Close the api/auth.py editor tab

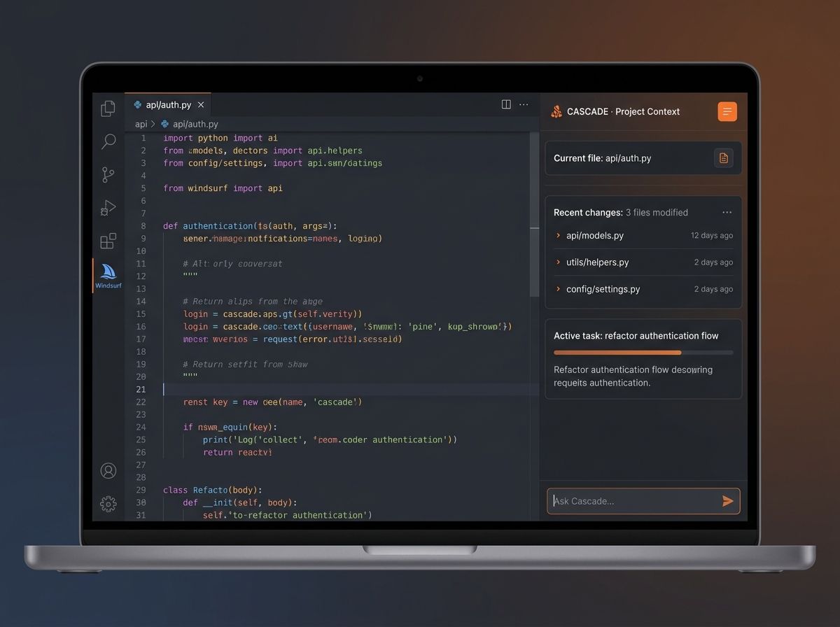(201, 105)
